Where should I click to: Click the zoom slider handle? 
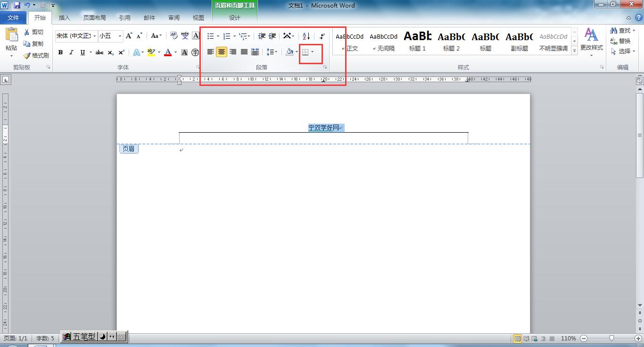611,338
